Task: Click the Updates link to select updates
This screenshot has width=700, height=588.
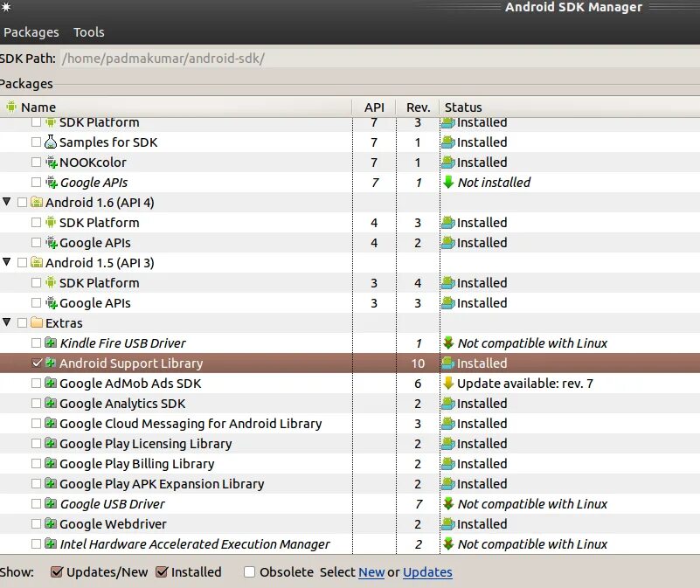Action: click(x=427, y=572)
